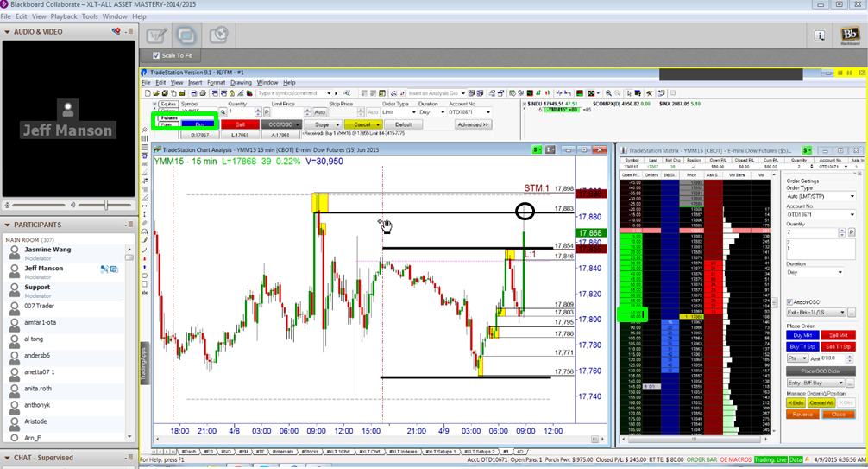Open Participants panel options menu
This screenshot has height=469, width=868.
(x=129, y=225)
